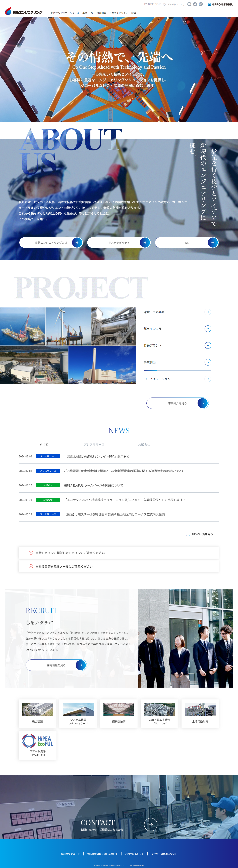Click the CONTACT circular arrow icon
The width and height of the screenshot is (238, 868).
click(x=150, y=824)
